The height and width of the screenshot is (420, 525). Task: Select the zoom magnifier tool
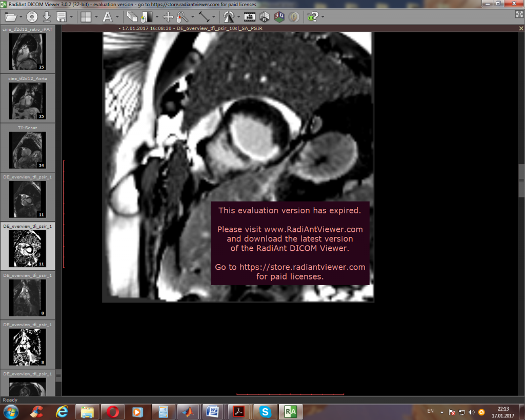click(x=183, y=17)
